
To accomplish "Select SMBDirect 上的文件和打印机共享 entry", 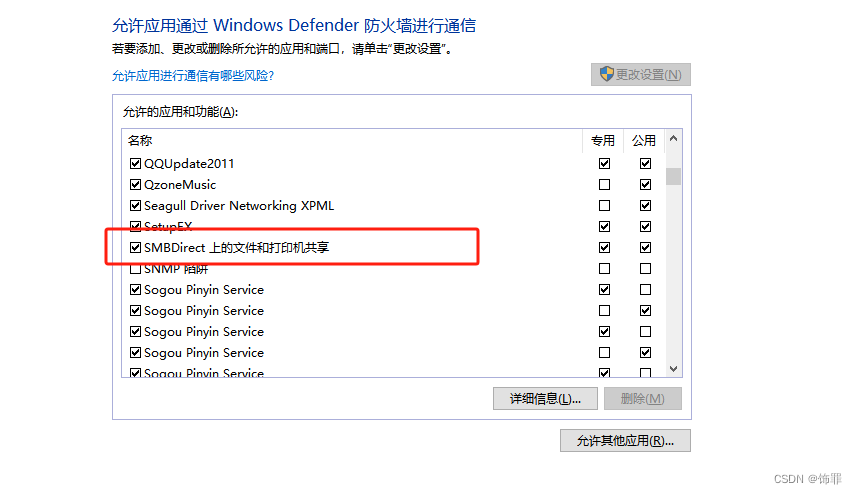I will pyautogui.click(x=237, y=248).
